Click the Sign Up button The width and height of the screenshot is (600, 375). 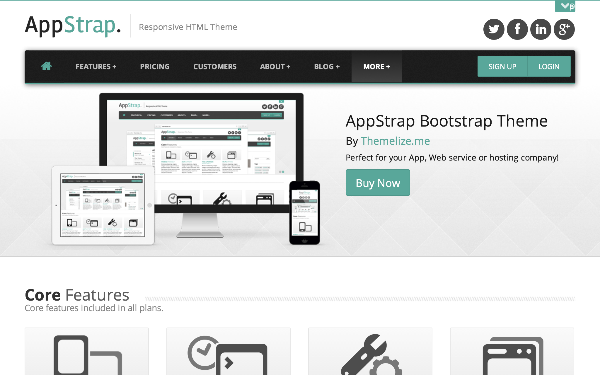(x=502, y=67)
